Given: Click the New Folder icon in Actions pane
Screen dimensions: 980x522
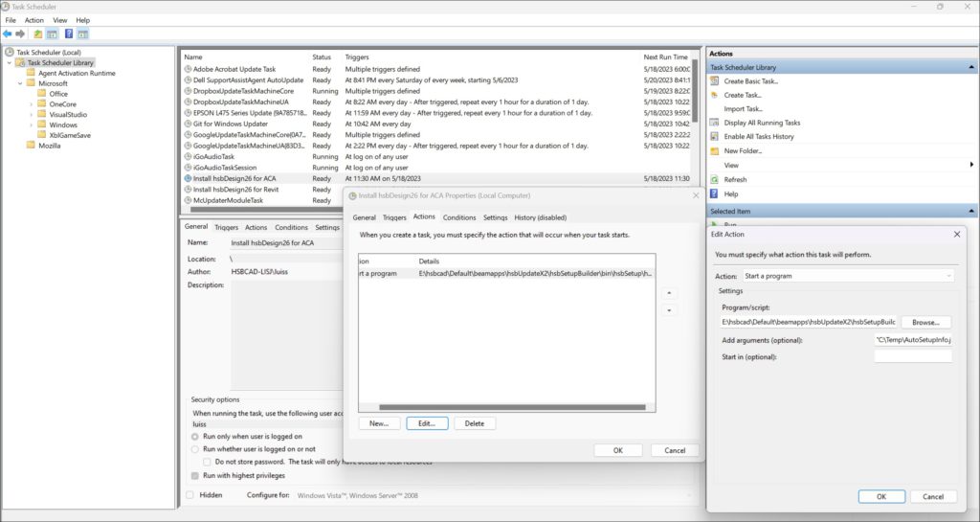Looking at the screenshot, I should [x=714, y=150].
